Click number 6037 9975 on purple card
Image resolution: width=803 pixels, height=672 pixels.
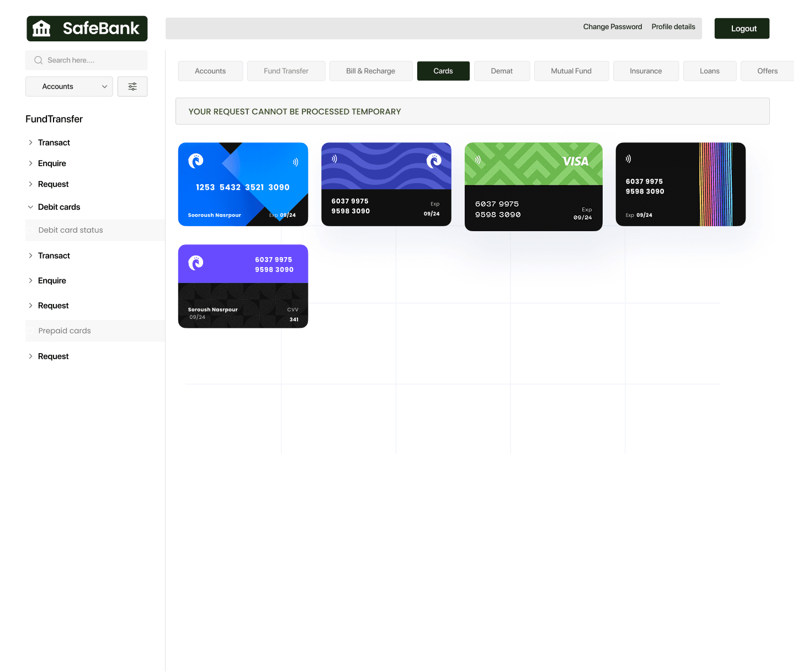274,260
